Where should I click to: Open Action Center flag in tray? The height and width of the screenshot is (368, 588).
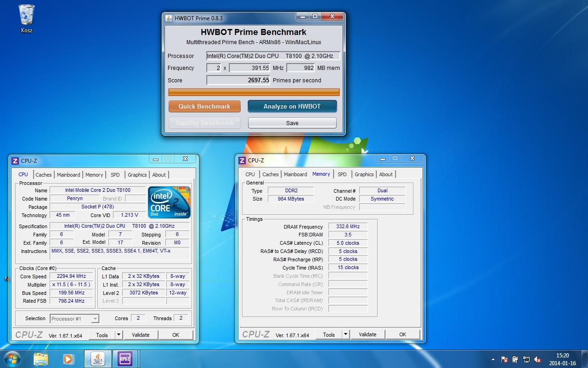pos(504,359)
